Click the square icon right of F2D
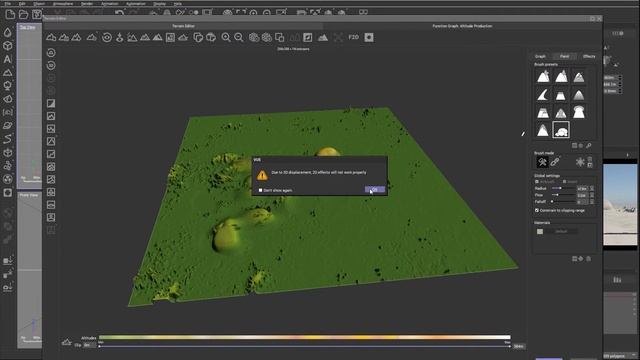Viewport: 640px width, 360px height. click(369, 38)
